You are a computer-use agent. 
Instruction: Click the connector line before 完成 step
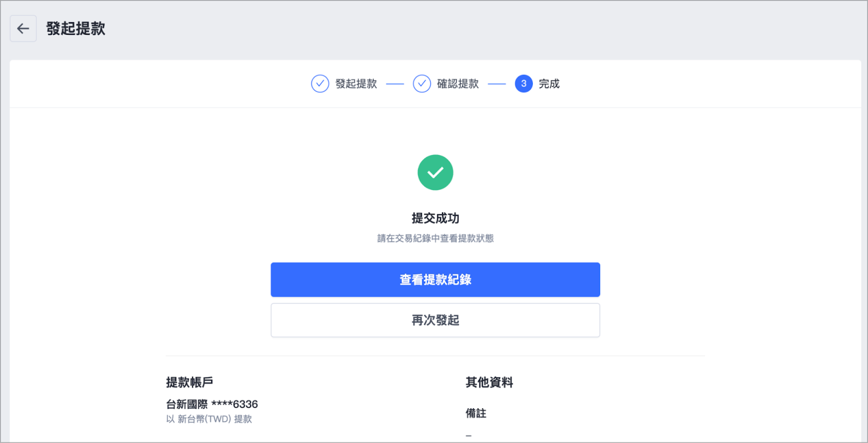[497, 84]
